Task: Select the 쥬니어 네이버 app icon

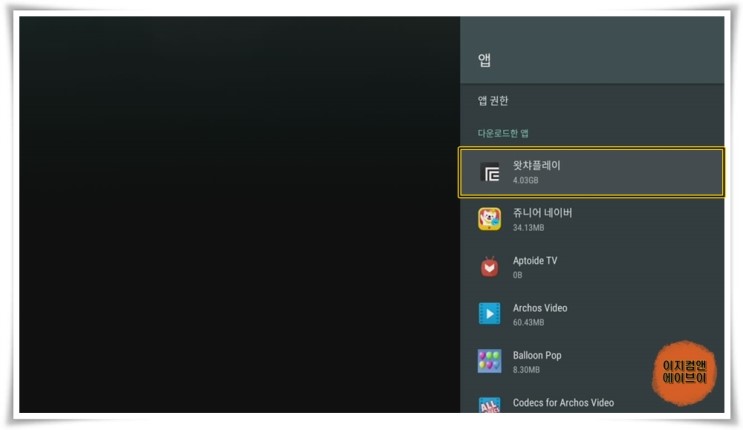Action: click(x=489, y=219)
